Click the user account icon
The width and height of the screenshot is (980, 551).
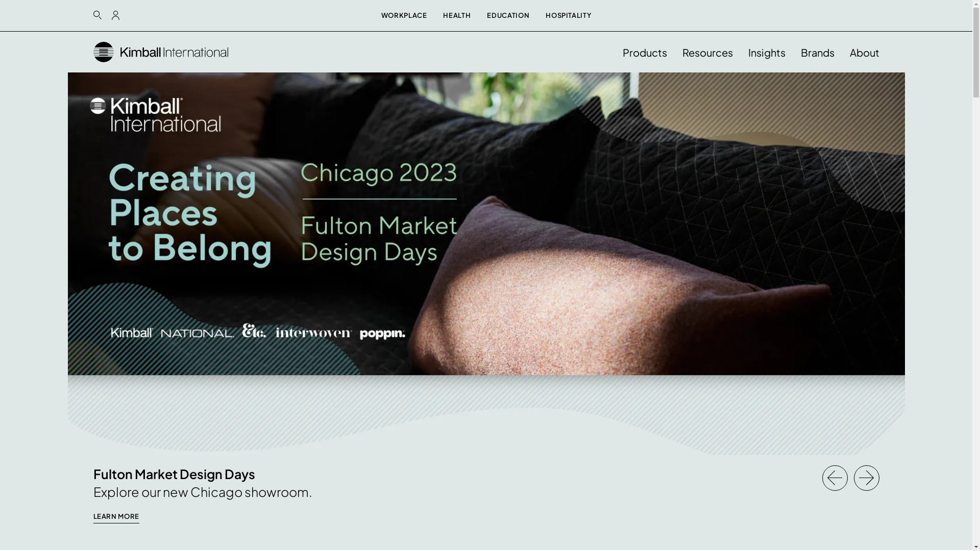(116, 15)
